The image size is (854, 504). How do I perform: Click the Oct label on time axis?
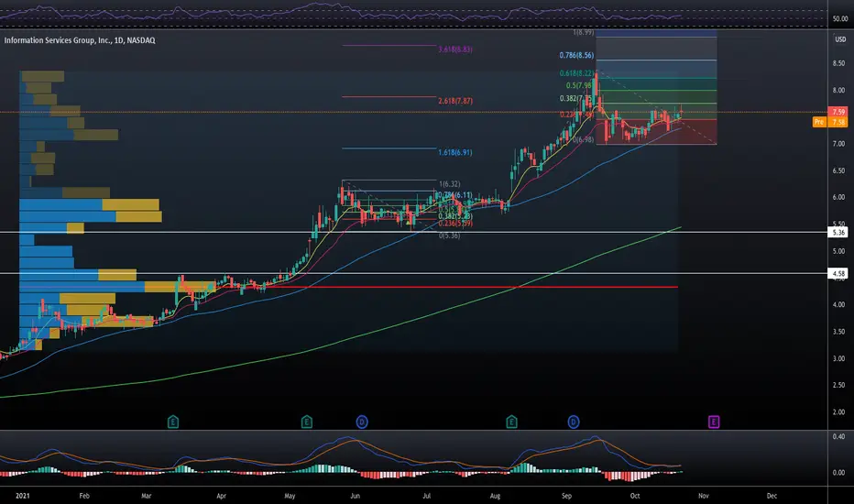point(635,496)
